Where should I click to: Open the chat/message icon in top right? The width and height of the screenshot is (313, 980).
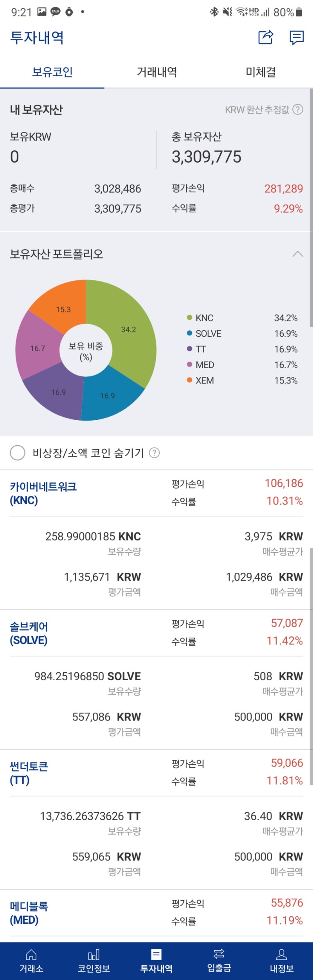296,38
